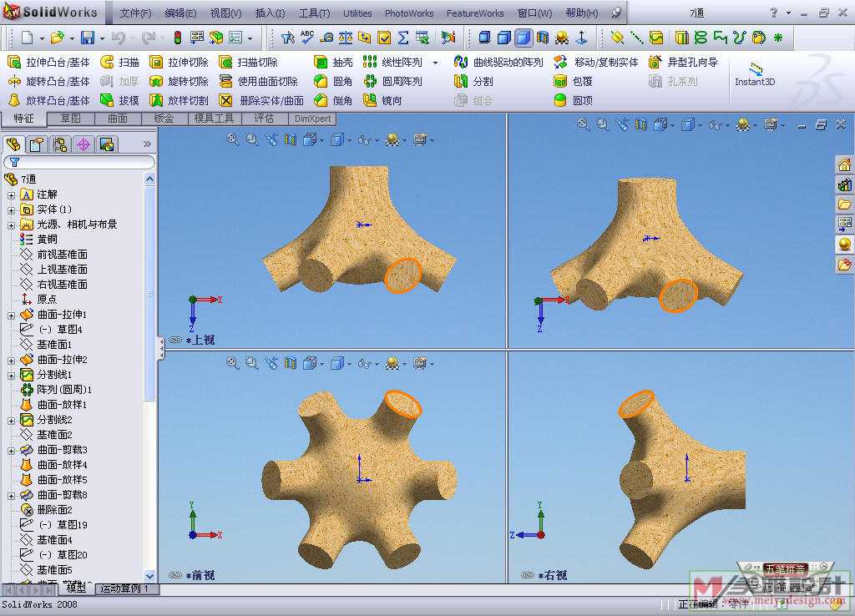Click the save disk icon
The width and height of the screenshot is (855, 616).
click(87, 37)
